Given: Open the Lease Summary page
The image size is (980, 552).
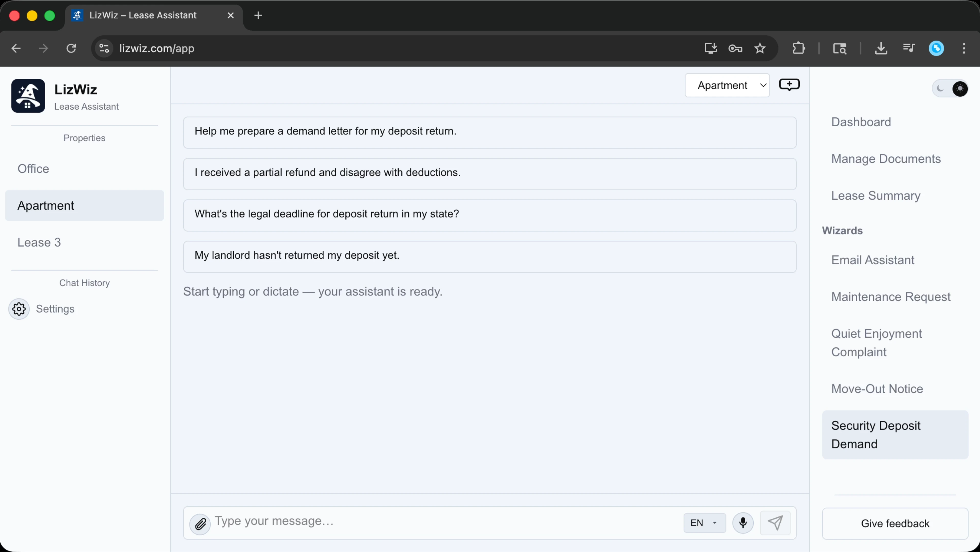Looking at the screenshot, I should [x=875, y=195].
